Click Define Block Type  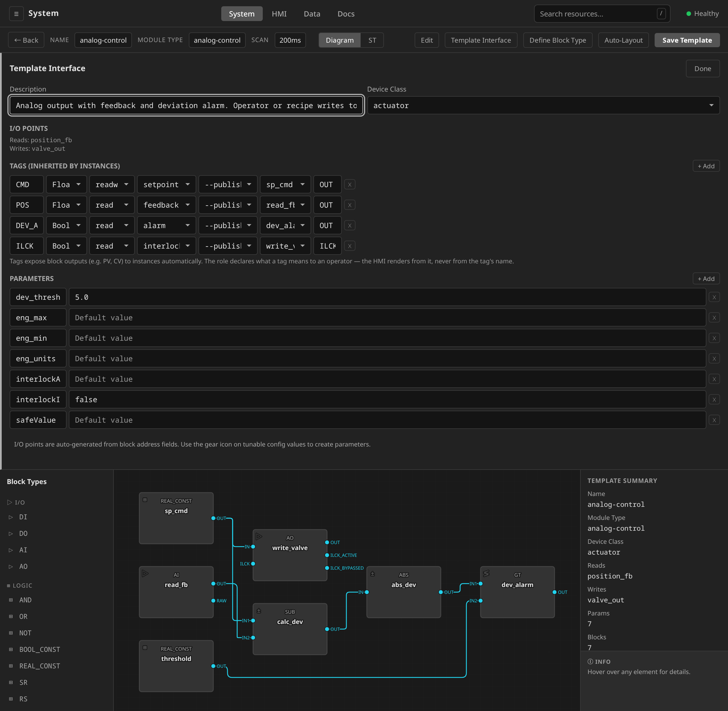(x=557, y=40)
